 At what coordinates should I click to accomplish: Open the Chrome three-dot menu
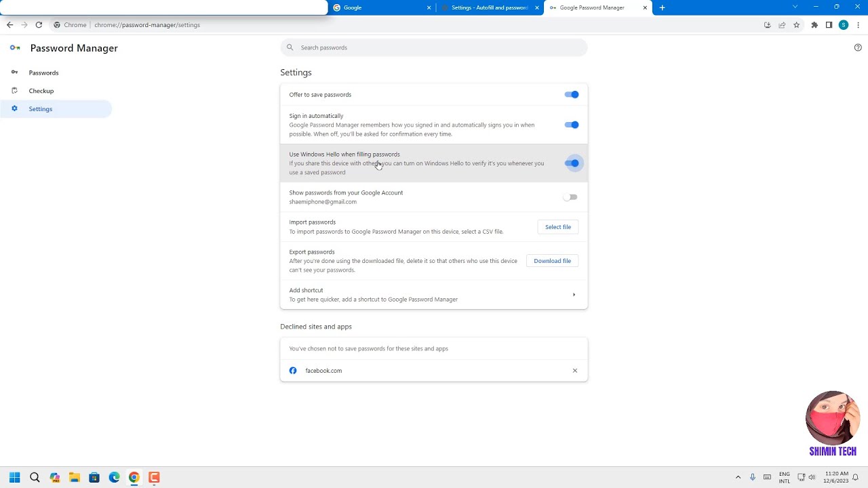(858, 25)
